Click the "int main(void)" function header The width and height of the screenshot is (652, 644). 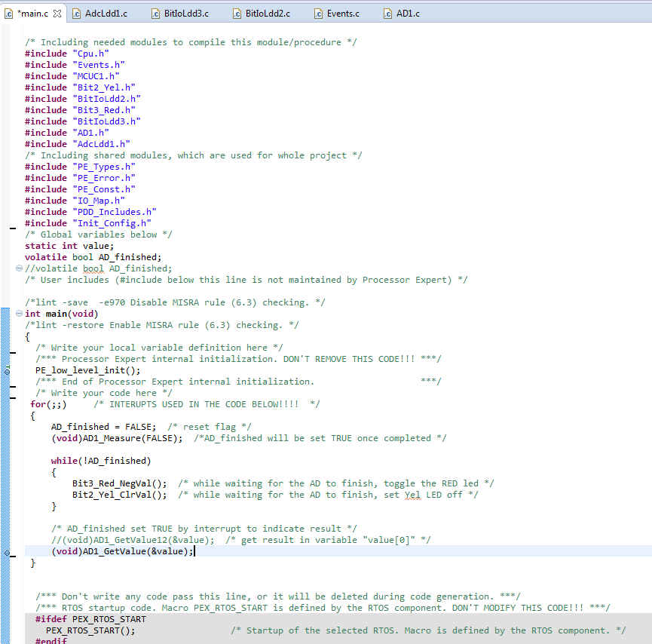coord(62,314)
